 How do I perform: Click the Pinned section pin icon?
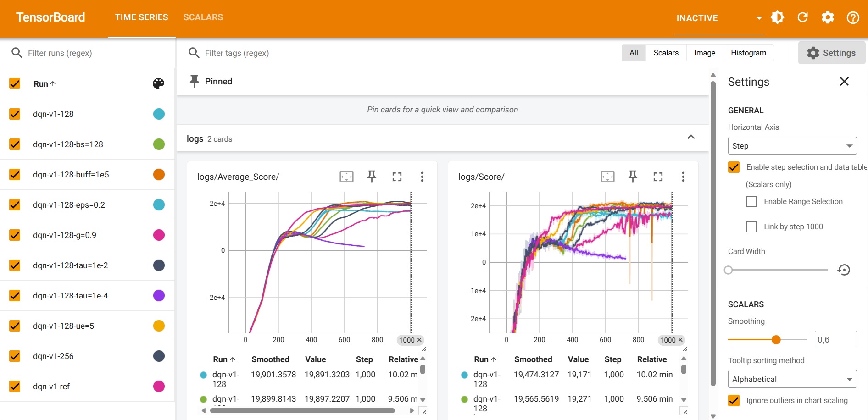(x=194, y=81)
